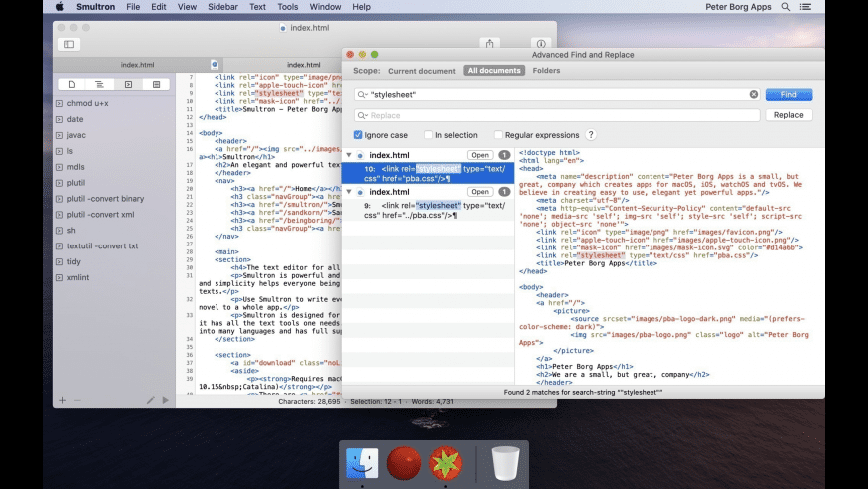
Task: Switch to the function list sidebar view
Action: click(x=100, y=84)
